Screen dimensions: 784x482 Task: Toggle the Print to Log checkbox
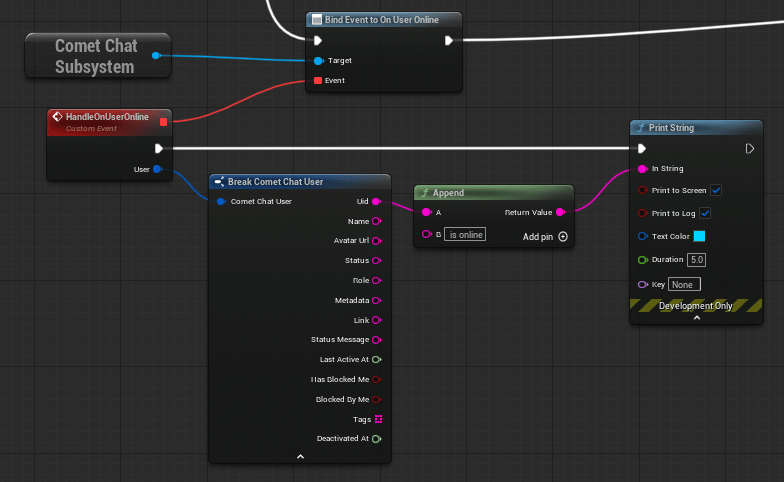705,213
